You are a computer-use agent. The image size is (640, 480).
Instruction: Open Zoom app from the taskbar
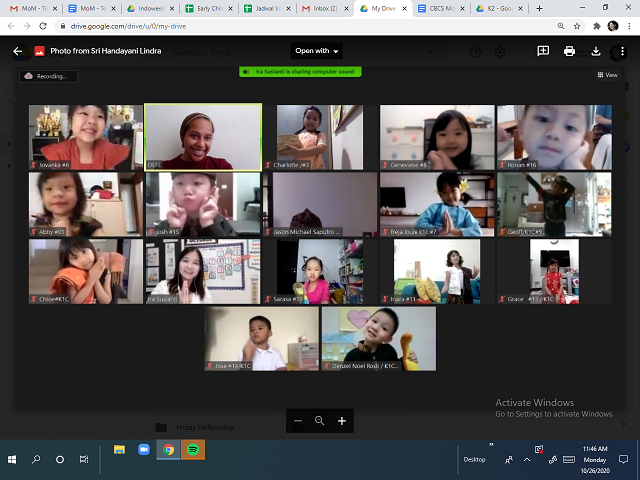143,450
